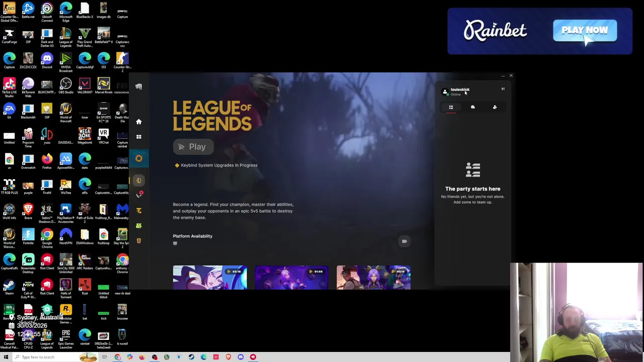This screenshot has width=644, height=362.
Task: Open BitTorrent Web desktop shortcut
Action: (28, 87)
